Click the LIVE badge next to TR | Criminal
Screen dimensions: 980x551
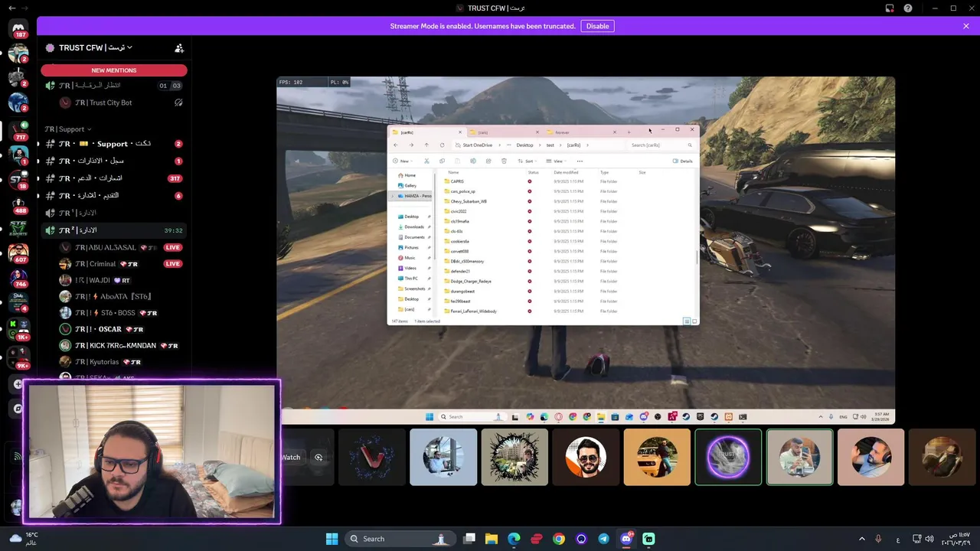tap(172, 264)
